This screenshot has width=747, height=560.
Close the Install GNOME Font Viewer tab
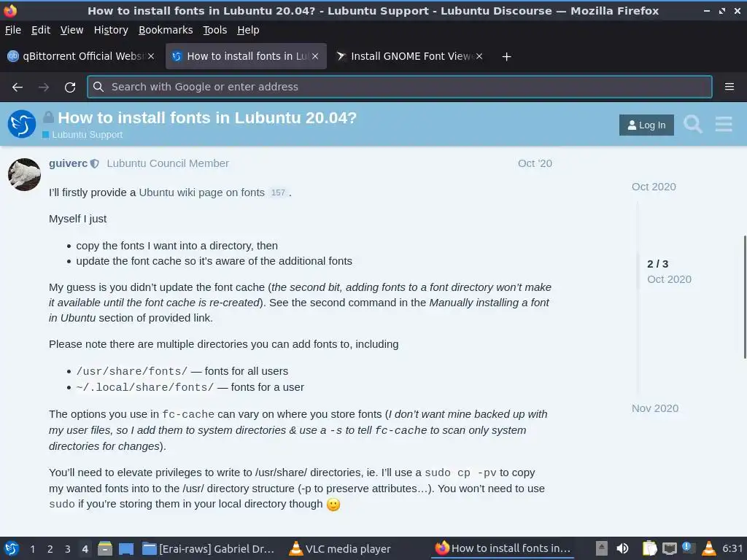479,56
